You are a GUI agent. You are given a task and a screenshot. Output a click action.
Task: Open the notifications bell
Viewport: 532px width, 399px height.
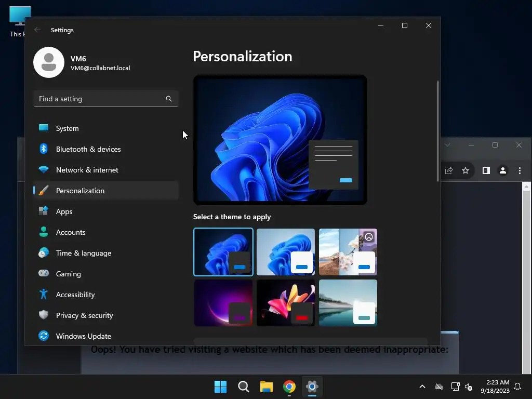(517, 387)
